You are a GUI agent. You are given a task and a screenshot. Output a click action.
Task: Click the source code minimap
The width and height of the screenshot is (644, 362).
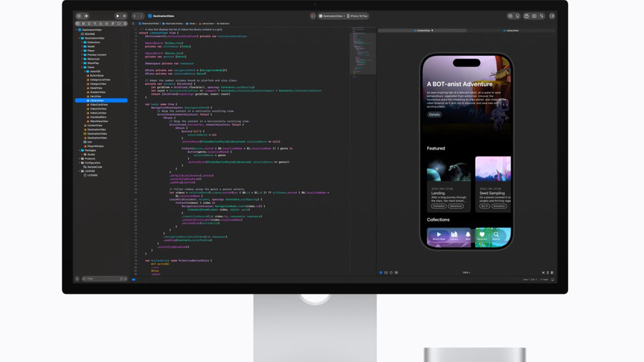(363, 51)
